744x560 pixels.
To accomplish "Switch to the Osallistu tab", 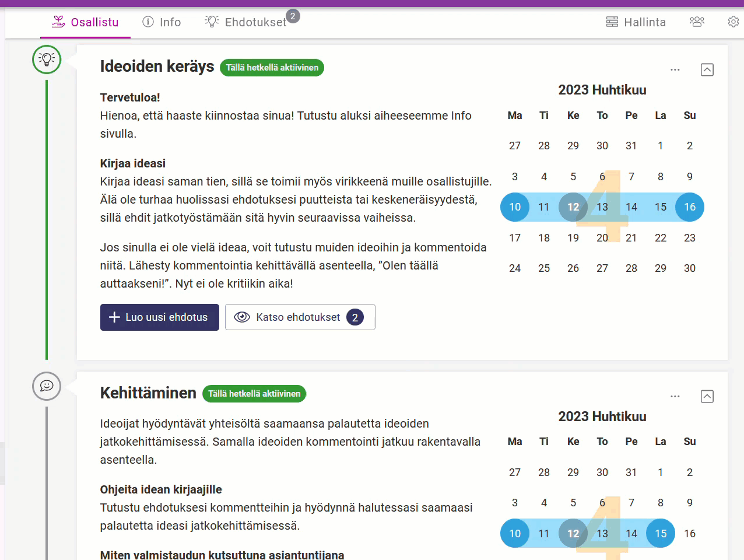I will click(85, 22).
